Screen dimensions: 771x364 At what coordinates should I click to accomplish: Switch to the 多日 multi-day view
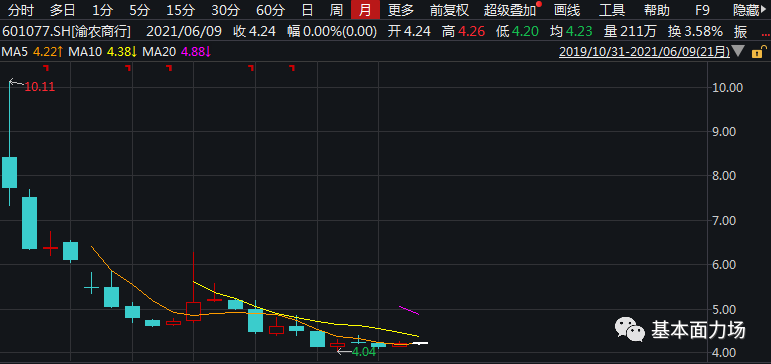pyautogui.click(x=62, y=9)
